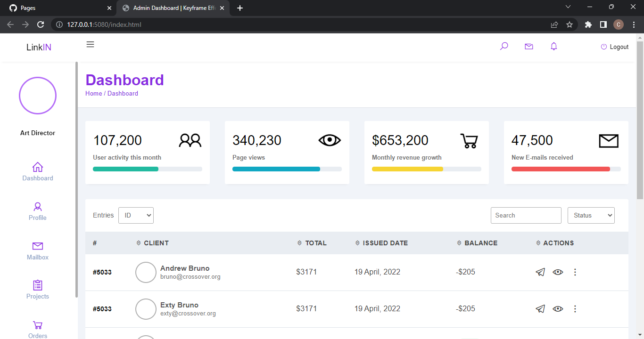Screen dimensions: 644x339
Task: Open three-dot menu for Exty Bruno
Action: click(x=575, y=309)
